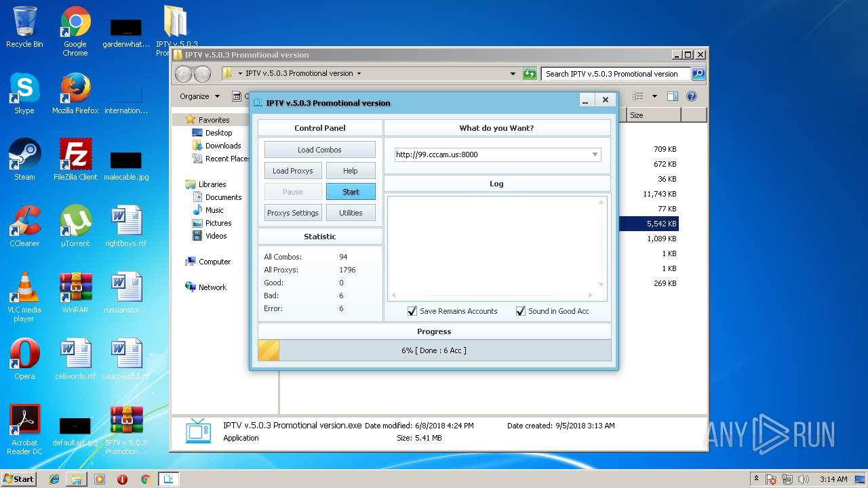This screenshot has height=488, width=868.
Task: Click the Explorer help icon
Action: [x=692, y=96]
